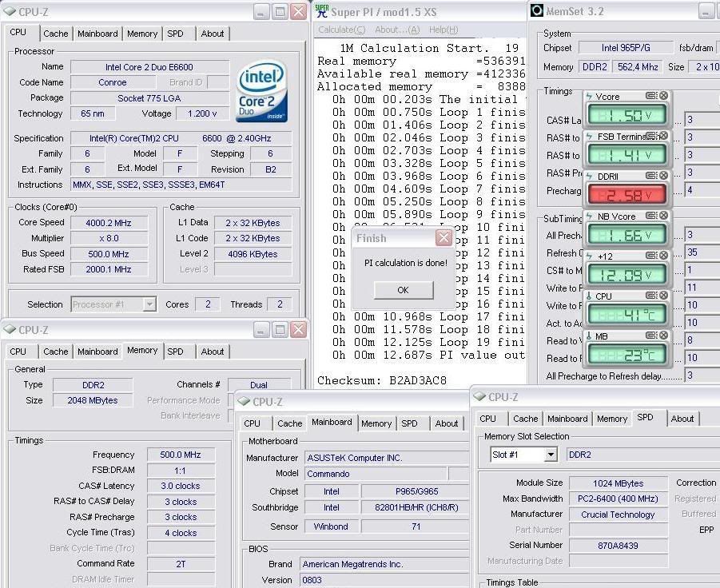Open settings icon on the Vcore gadget
The height and width of the screenshot is (588, 720).
point(651,96)
